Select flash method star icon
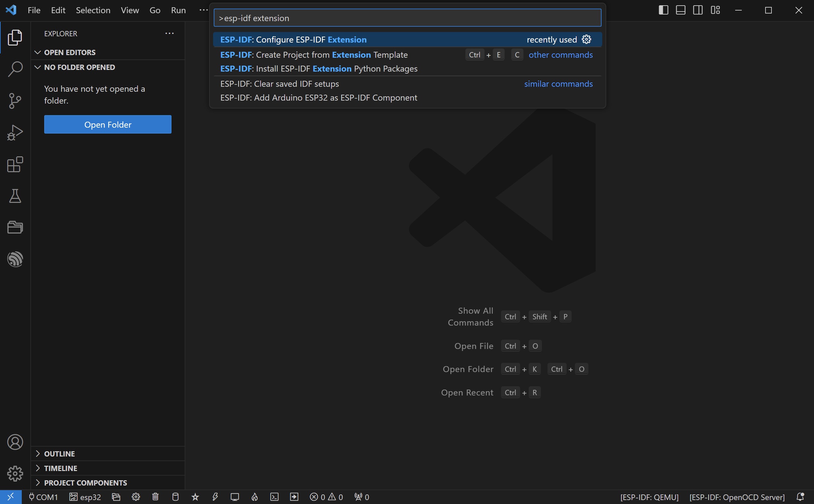Image resolution: width=814 pixels, height=504 pixels. pyautogui.click(x=195, y=497)
